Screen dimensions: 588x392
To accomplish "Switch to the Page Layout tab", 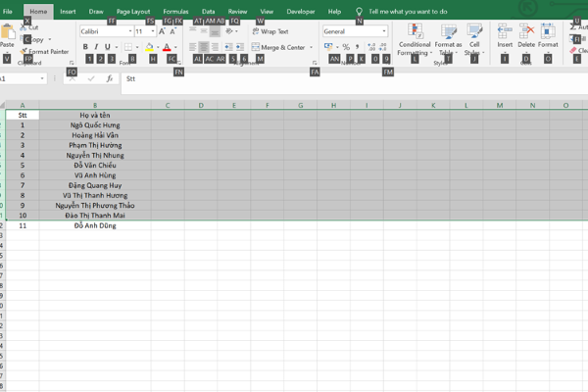I will point(133,12).
